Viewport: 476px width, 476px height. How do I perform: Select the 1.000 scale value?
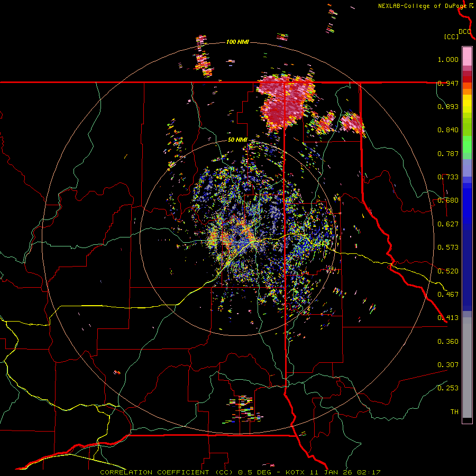(x=448, y=59)
